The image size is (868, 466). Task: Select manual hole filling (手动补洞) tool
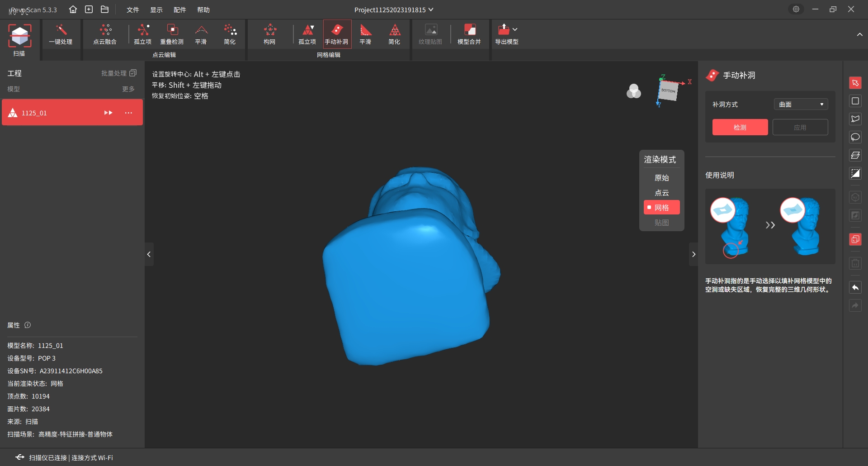coord(337,34)
